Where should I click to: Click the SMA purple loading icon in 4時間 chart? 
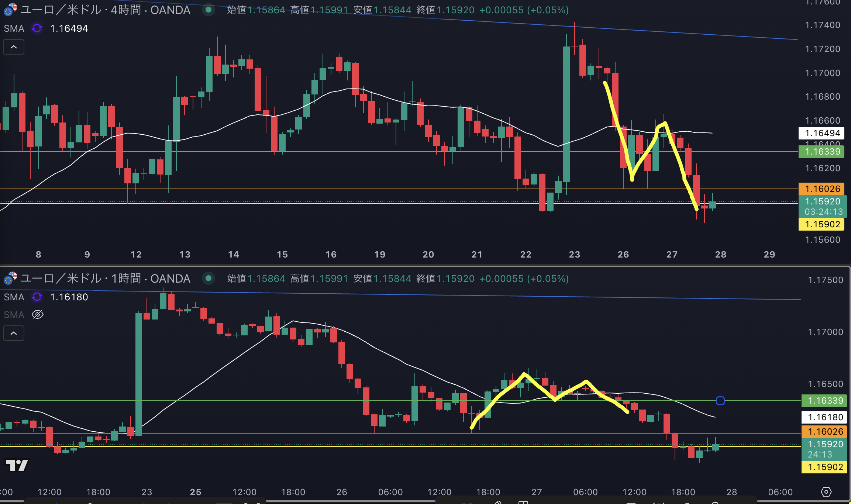[37, 28]
